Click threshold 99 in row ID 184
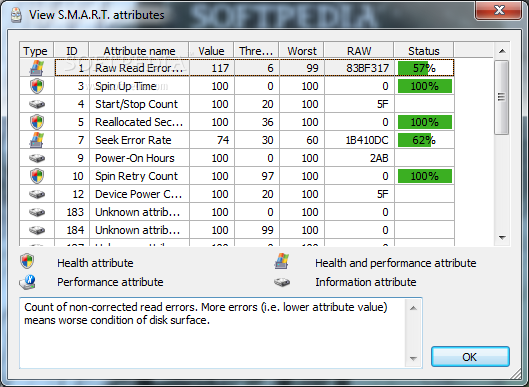The width and height of the screenshot is (529, 387). coord(268,230)
